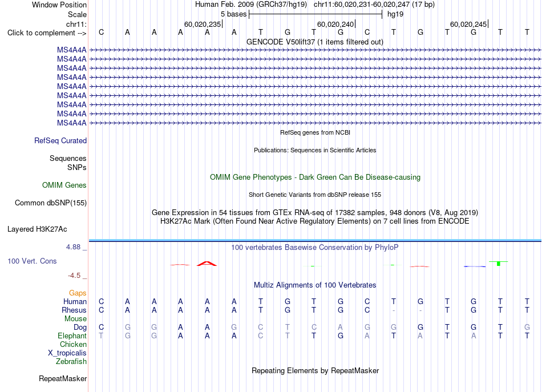Click the GENCODE V50lift37 track title

pyautogui.click(x=315, y=42)
